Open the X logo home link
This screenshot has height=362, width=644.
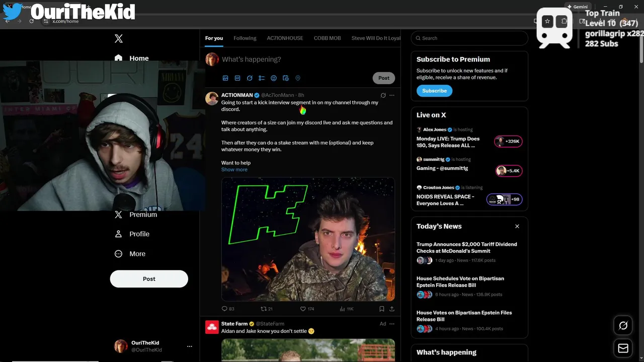click(x=119, y=39)
